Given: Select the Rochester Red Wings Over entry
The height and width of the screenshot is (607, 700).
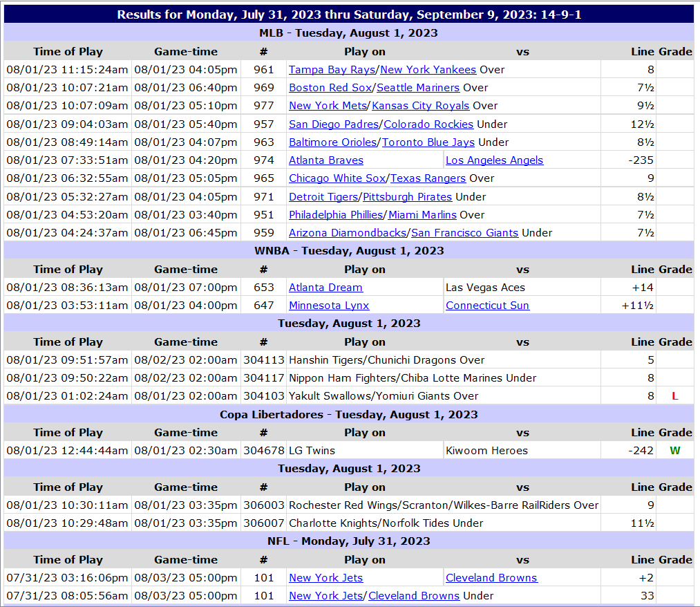Looking at the screenshot, I should pos(444,505).
